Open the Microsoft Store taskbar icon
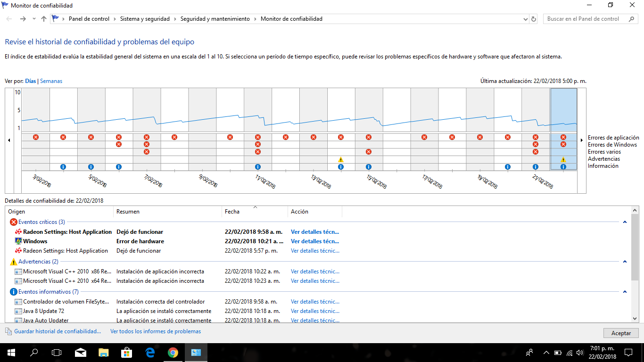The width and height of the screenshot is (644, 362). tap(127, 352)
